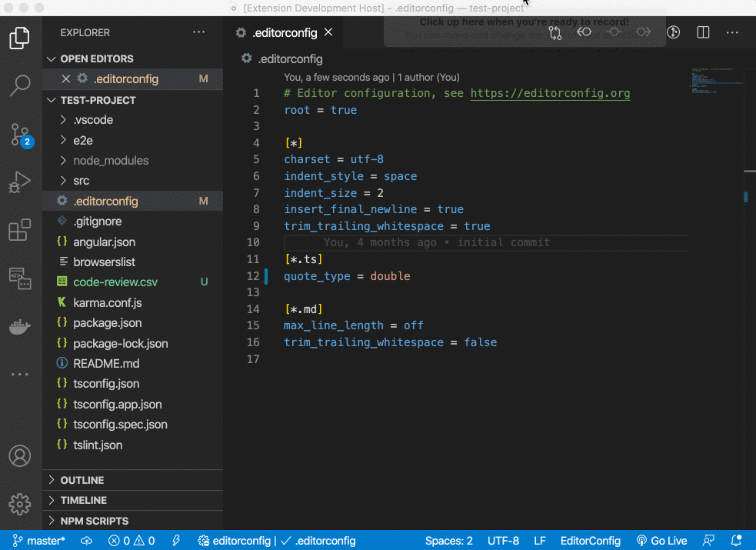The image size is (756, 550).
Task: Select EditorConfig language mode
Action: click(590, 541)
